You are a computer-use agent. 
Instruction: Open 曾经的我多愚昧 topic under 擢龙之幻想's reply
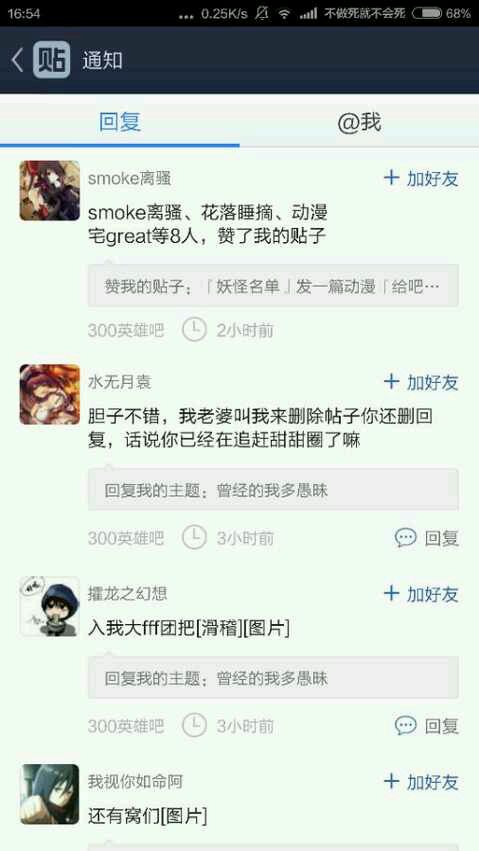273,678
